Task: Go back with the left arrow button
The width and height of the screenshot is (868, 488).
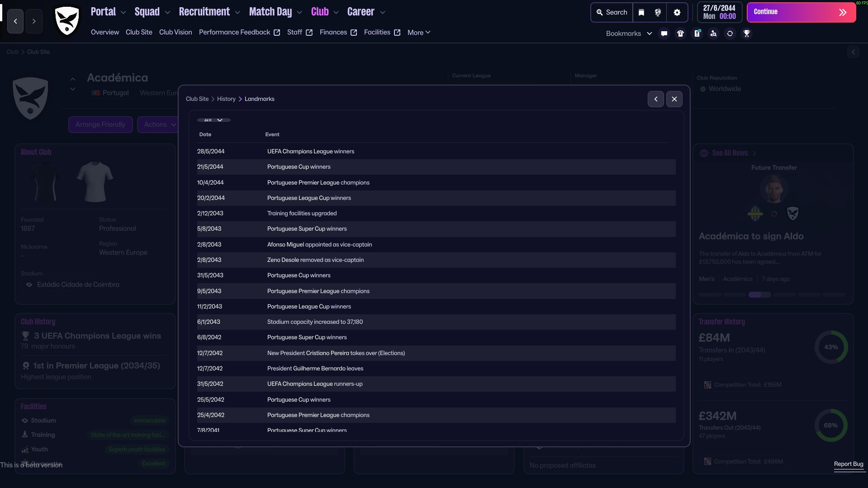Action: click(15, 21)
